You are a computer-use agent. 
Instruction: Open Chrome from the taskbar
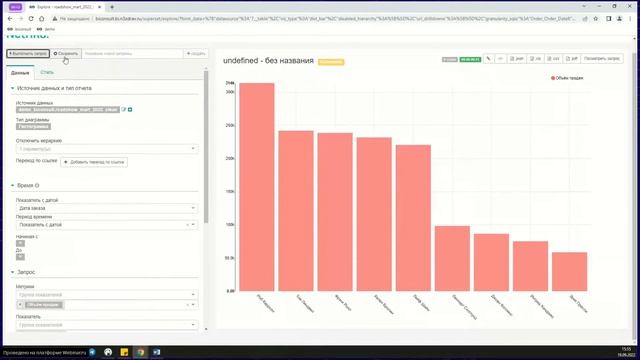140,352
